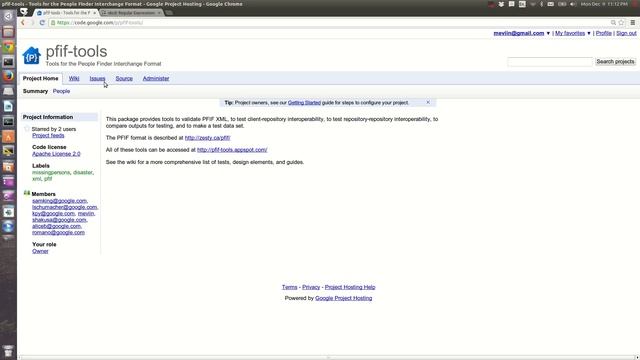Launch Chrome from the Ubuntu dock
Viewport: 640px width, 360px height.
pyautogui.click(x=8, y=47)
